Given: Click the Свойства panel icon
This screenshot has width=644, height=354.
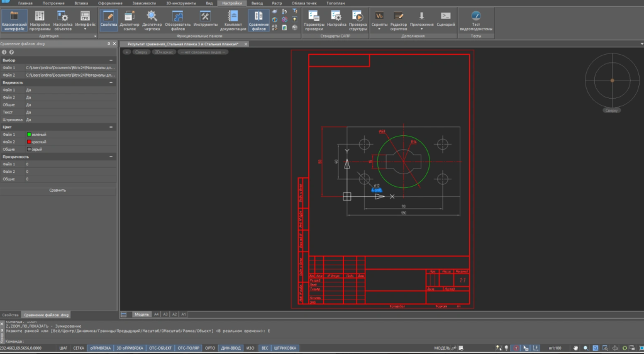Looking at the screenshot, I should pyautogui.click(x=109, y=19).
